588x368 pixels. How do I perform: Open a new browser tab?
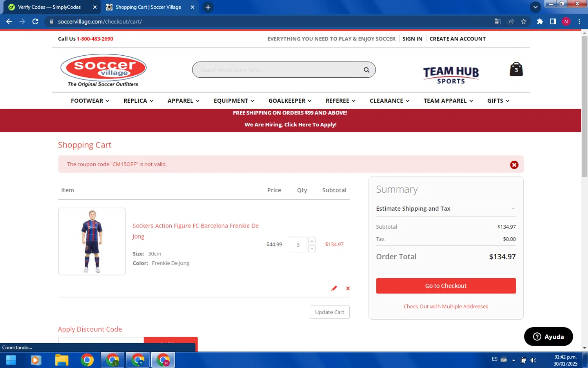pyautogui.click(x=208, y=7)
